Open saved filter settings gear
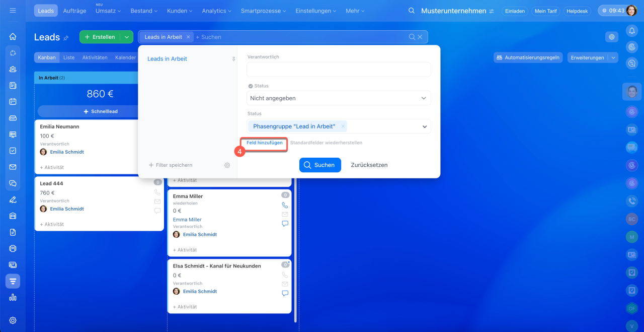 [x=227, y=165]
